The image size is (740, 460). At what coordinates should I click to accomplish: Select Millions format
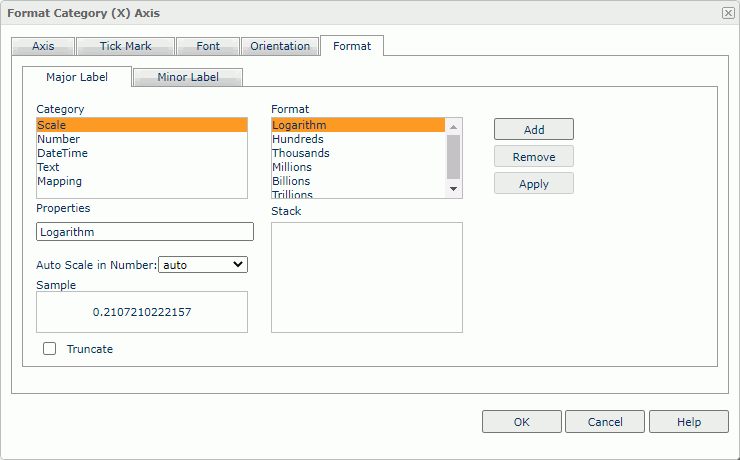coord(358,167)
